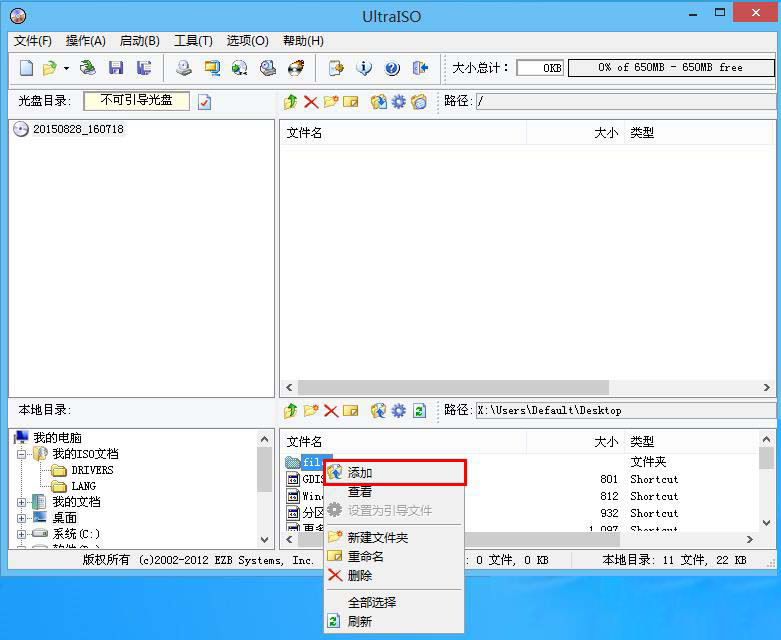Click the gear icon in 本地目录 toolbar
Image resolution: width=781 pixels, height=640 pixels.
(398, 411)
